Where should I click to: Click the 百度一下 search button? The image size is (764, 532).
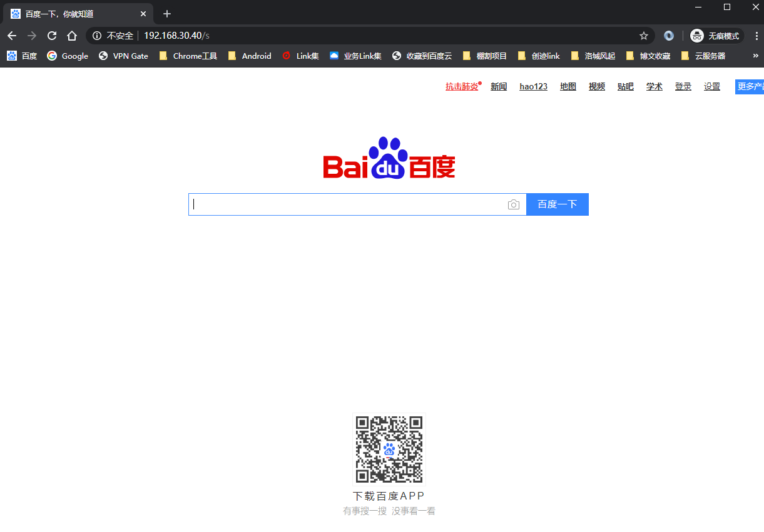tap(558, 204)
